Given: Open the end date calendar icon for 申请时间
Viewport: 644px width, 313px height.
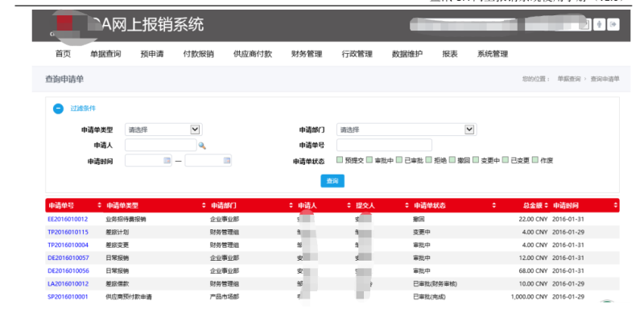Looking at the screenshot, I should (227, 161).
